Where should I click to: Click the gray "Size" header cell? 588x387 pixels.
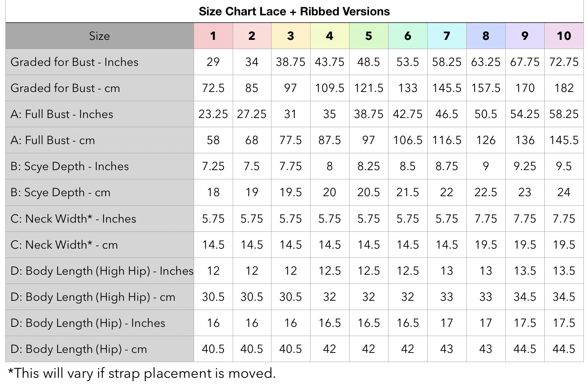(x=100, y=36)
